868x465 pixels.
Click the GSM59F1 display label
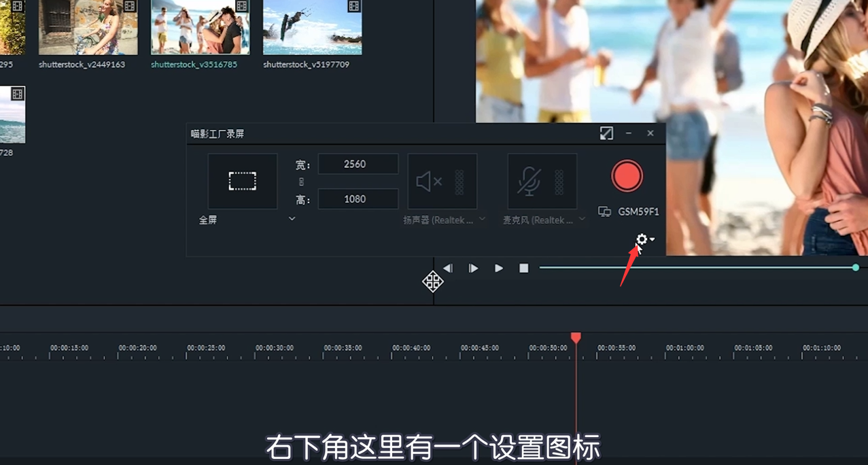click(x=638, y=212)
